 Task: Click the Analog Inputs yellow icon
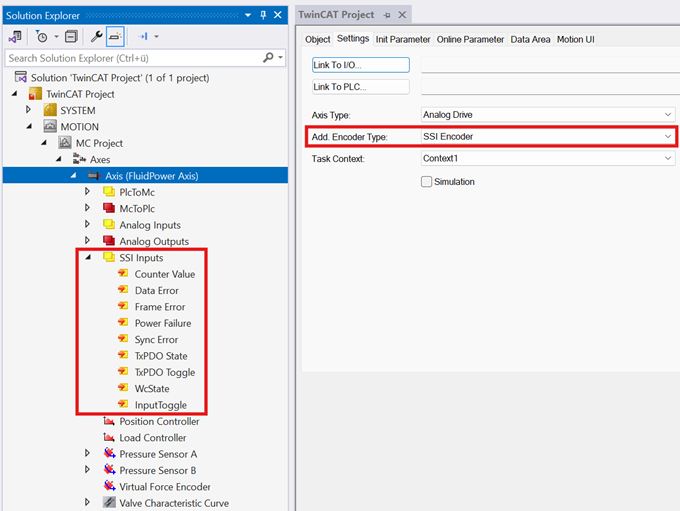tap(109, 224)
